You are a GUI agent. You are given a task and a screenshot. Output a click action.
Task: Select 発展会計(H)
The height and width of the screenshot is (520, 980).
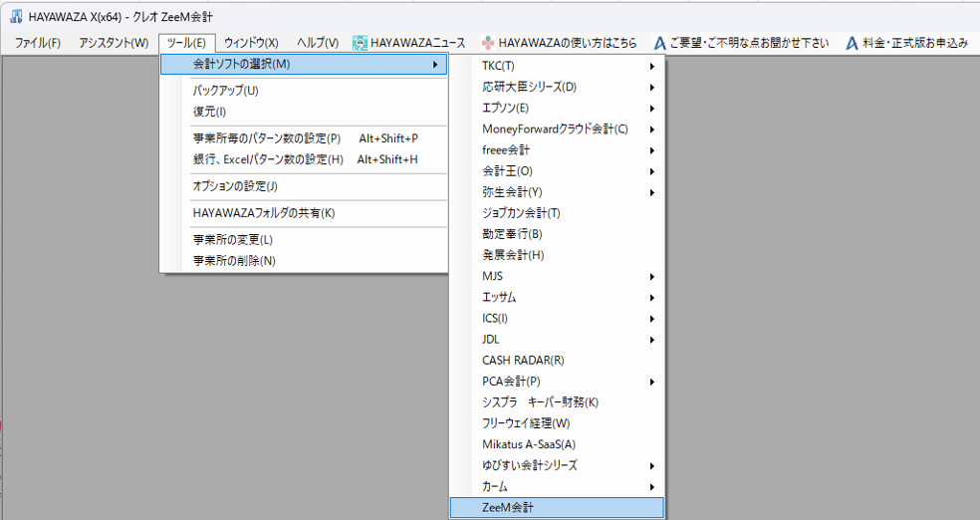click(x=557, y=255)
